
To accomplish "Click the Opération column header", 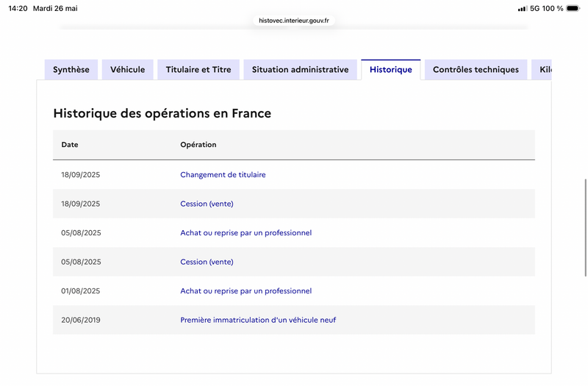I will click(x=198, y=144).
